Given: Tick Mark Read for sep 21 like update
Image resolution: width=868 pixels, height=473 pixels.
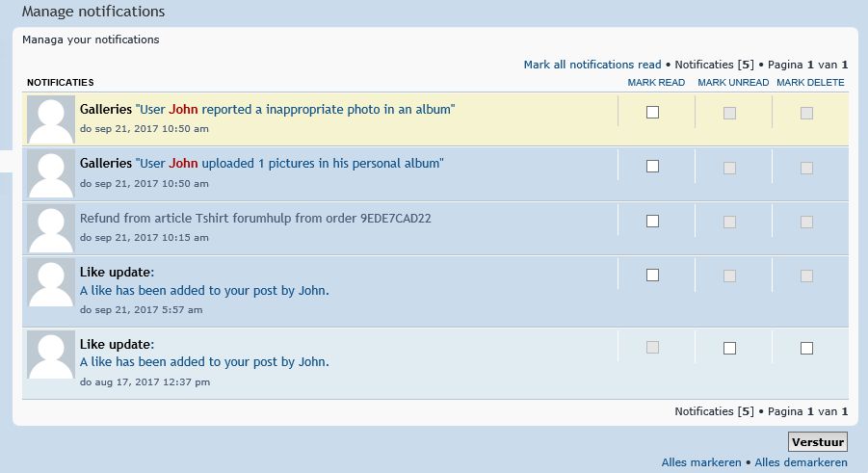Looking at the screenshot, I should tap(652, 275).
